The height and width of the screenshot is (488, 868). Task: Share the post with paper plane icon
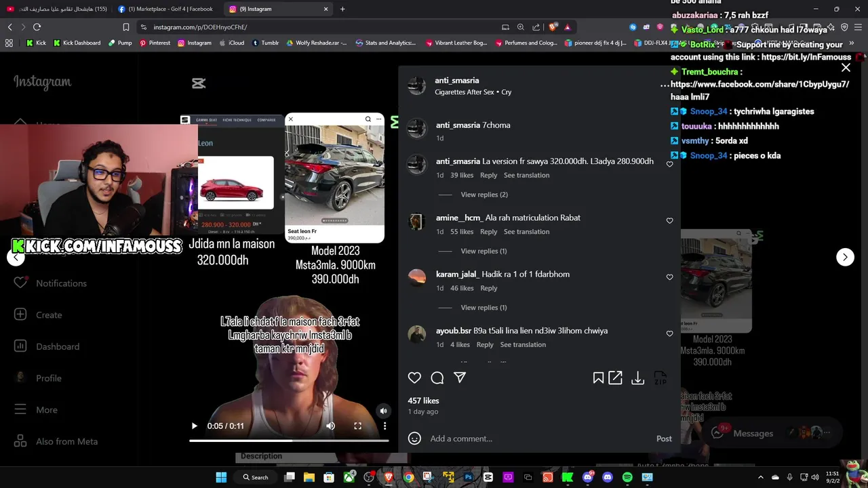click(460, 378)
